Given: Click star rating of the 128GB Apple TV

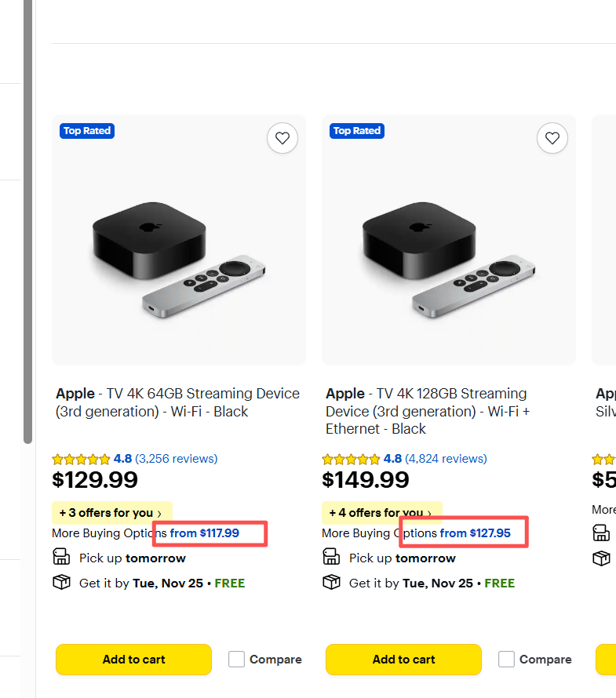Looking at the screenshot, I should (352, 459).
